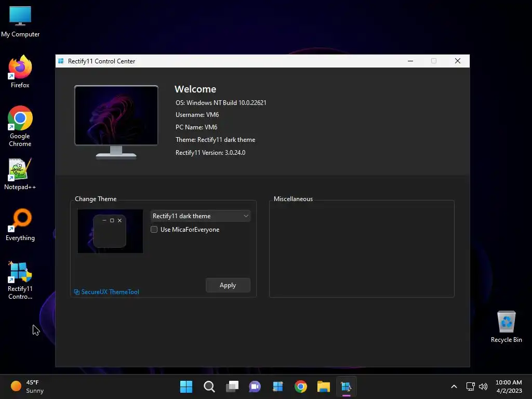Open taskbar Search

coord(209,387)
